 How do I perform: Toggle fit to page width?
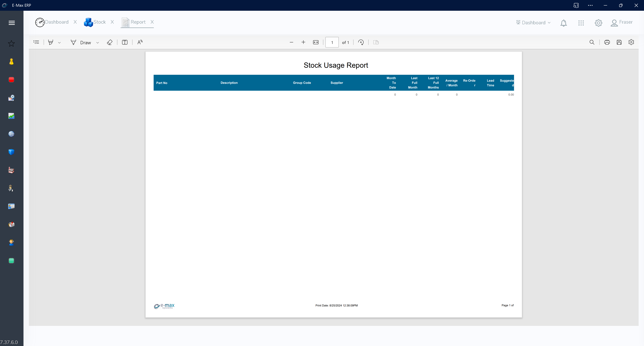pyautogui.click(x=316, y=42)
